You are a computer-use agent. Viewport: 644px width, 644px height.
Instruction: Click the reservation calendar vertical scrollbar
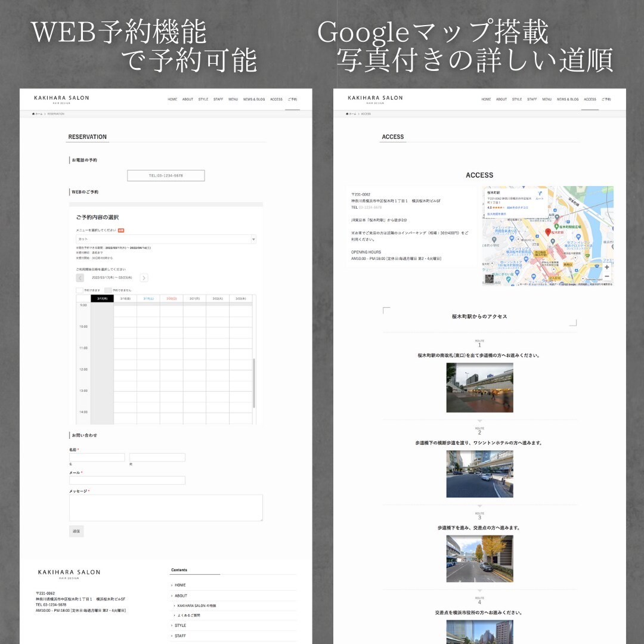coord(254,383)
